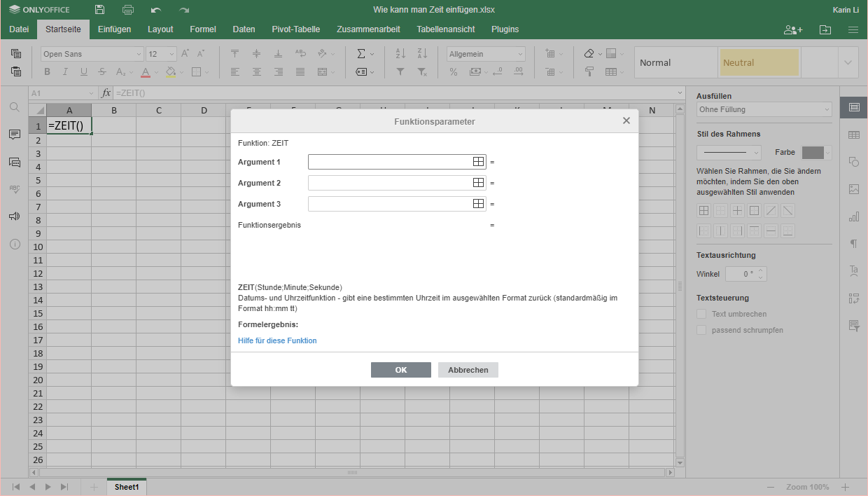Click the sort descending icon
The height and width of the screenshot is (496, 868).
click(x=422, y=54)
